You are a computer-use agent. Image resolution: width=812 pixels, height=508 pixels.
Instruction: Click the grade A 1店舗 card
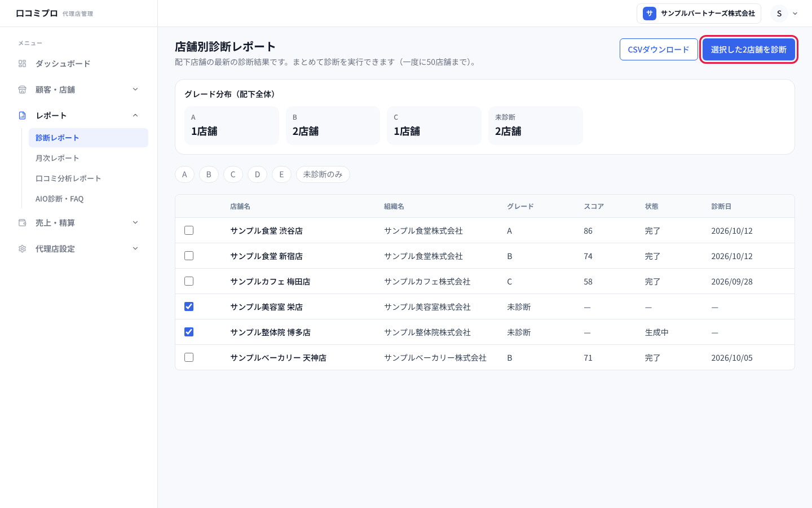232,125
